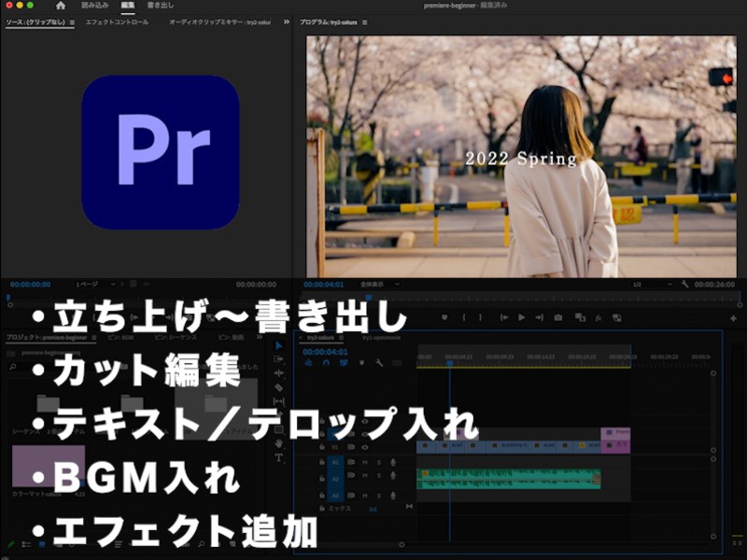Screen dimensions: 747x560
Task: Click the pink clip at end of V1 track
Action: pos(615,446)
